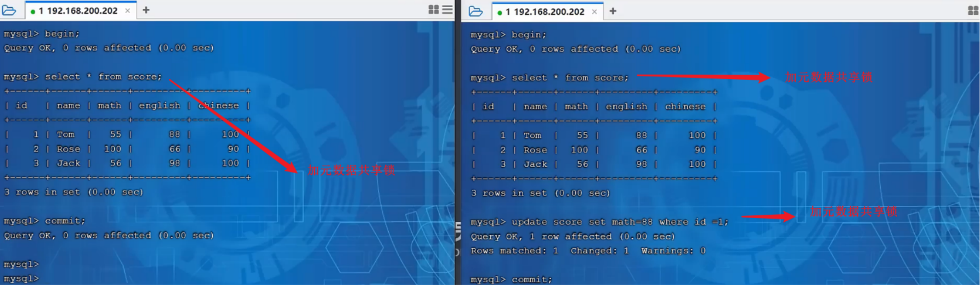This screenshot has width=980, height=285.
Task: Click 'select * from score;' in right terminal
Action: point(570,78)
